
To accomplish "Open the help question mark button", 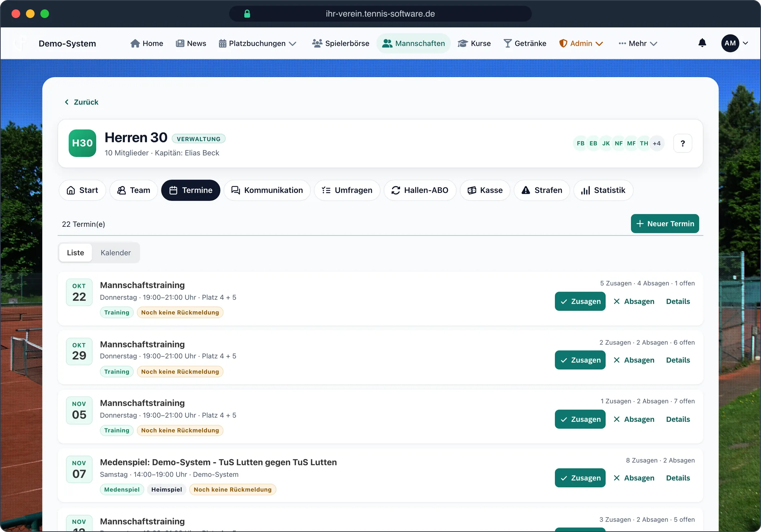I will (682, 143).
